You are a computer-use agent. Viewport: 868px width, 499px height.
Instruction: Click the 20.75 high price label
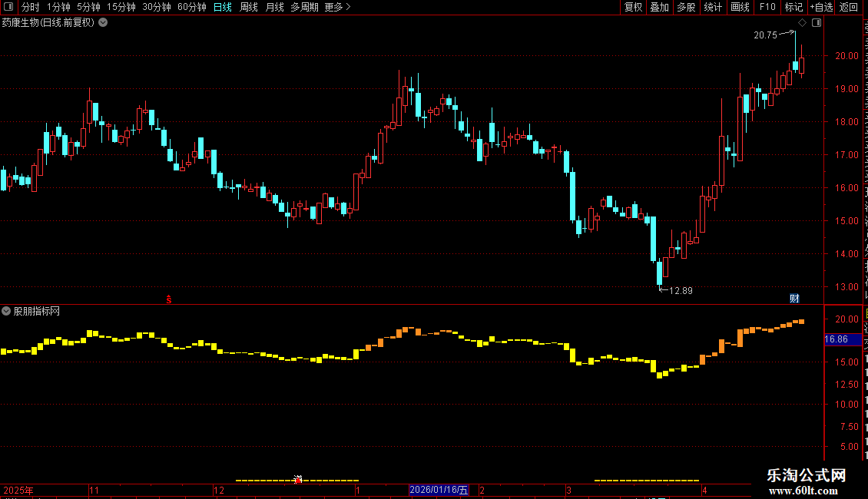(766, 35)
